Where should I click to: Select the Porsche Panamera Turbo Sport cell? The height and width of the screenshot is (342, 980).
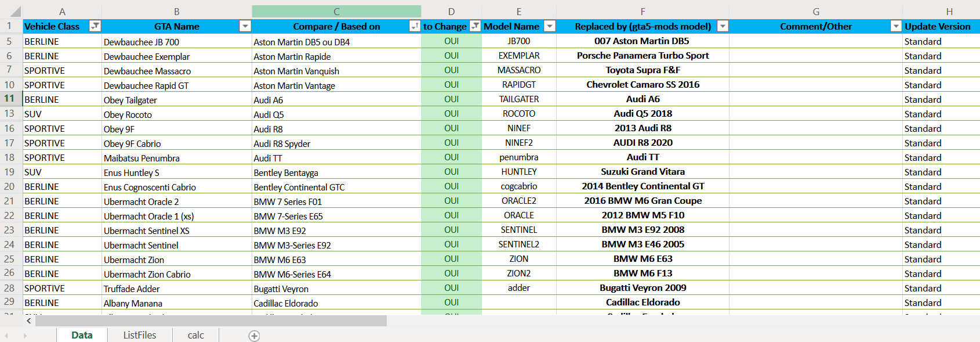coord(643,56)
